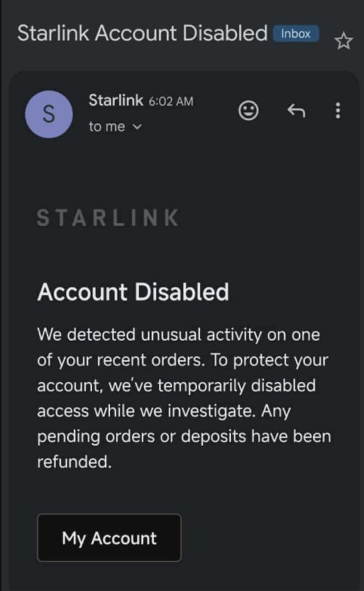Click the 6:02 AM timestamp
Image resolution: width=364 pixels, height=591 pixels.
pos(171,102)
